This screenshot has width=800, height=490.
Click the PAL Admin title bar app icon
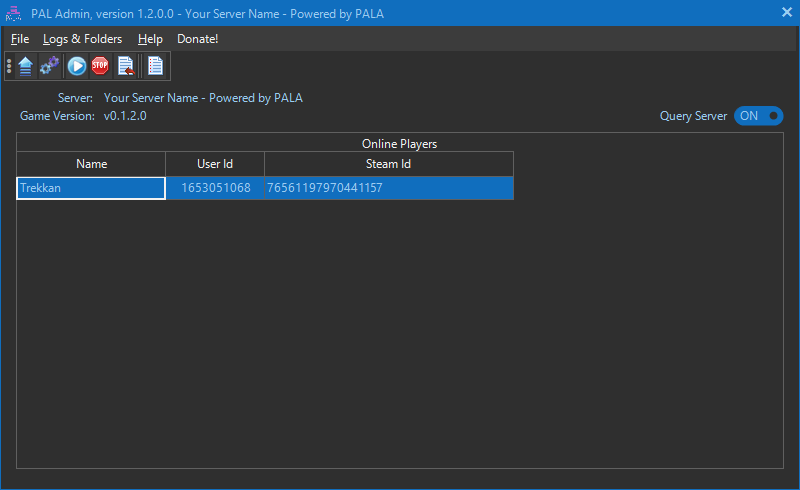click(x=14, y=12)
